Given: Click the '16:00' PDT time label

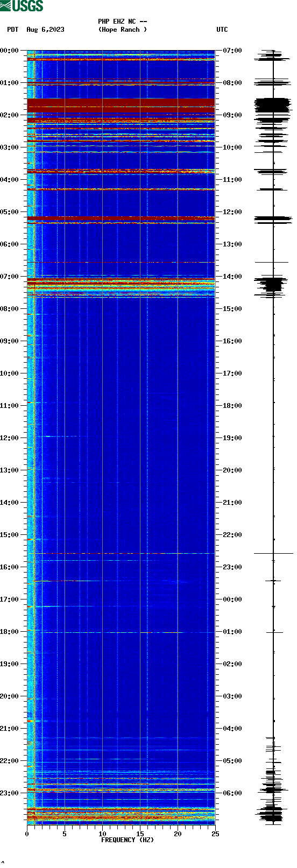Looking at the screenshot, I should click(9, 567).
